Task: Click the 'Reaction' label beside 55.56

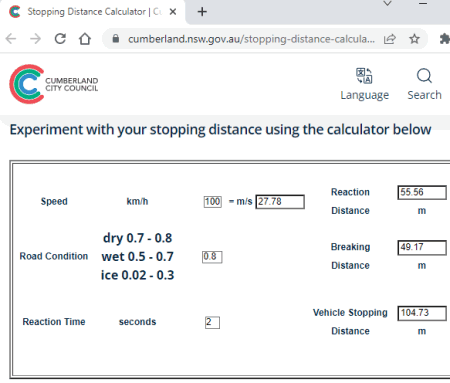Action: (x=350, y=192)
